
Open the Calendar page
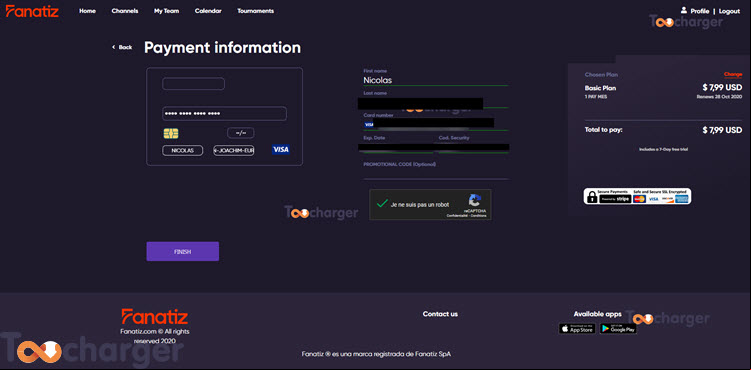pyautogui.click(x=208, y=11)
